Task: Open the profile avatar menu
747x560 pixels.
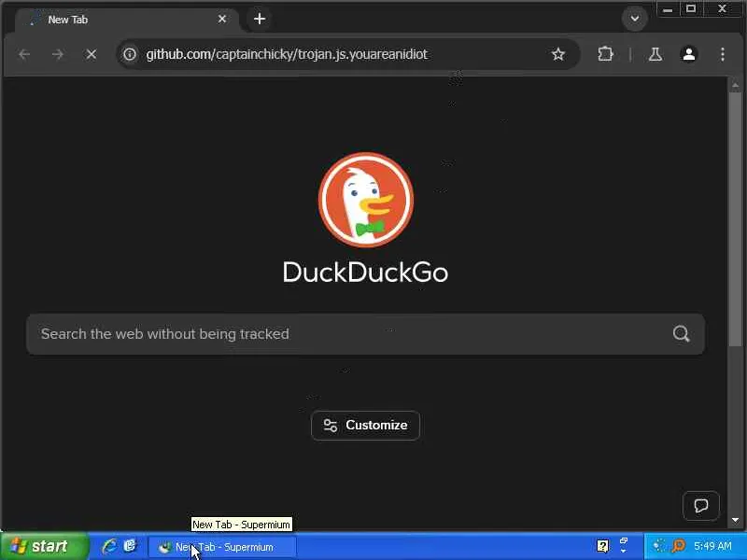Action: tap(689, 54)
